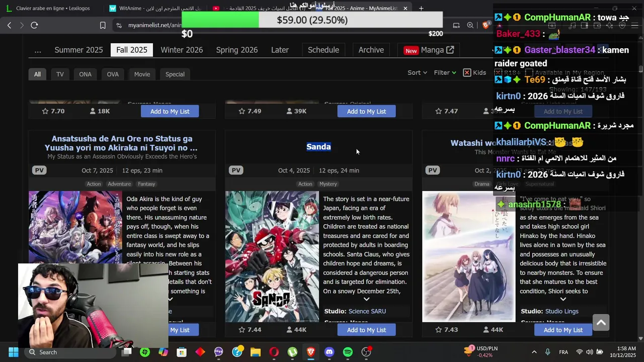Add Sanda to My List
This screenshot has width=644, height=362.
tap(366, 330)
